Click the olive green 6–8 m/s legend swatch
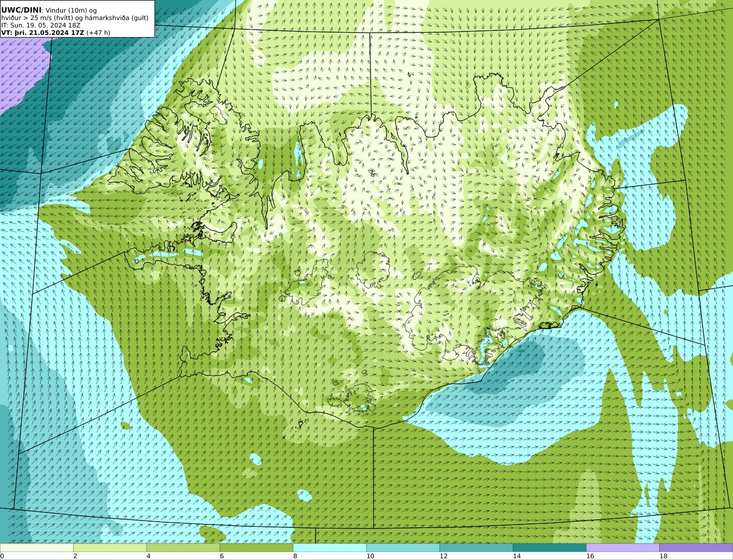The image size is (733, 560). point(257,548)
